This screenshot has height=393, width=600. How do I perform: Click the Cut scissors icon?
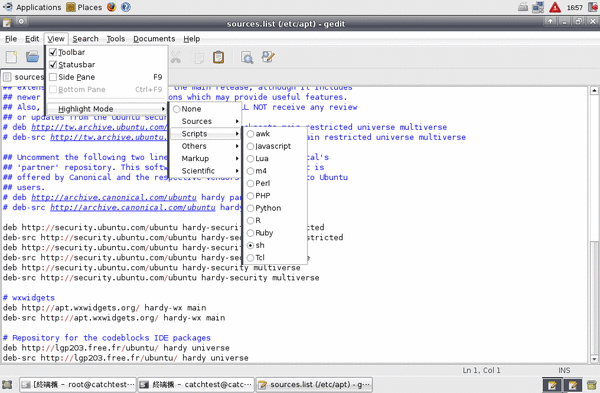pos(176,57)
